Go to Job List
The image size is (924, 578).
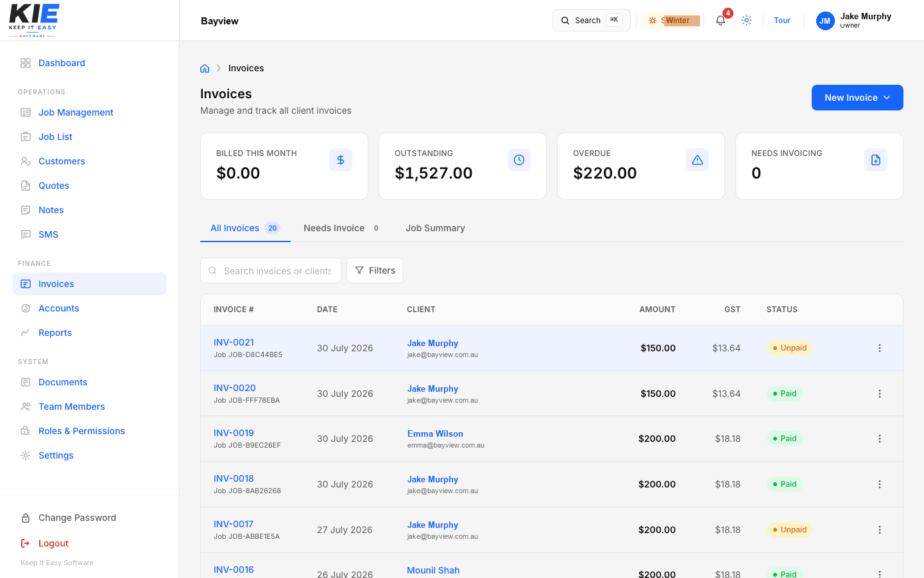pyautogui.click(x=89, y=137)
